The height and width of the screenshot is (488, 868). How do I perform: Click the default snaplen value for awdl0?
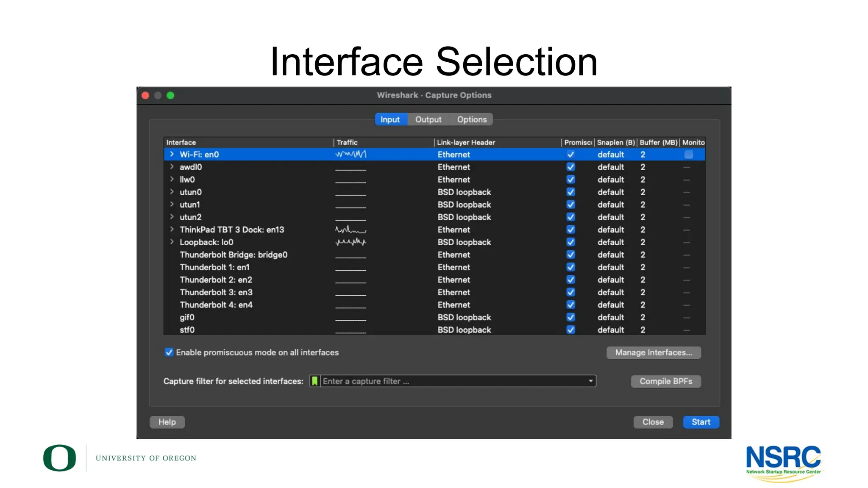click(611, 167)
